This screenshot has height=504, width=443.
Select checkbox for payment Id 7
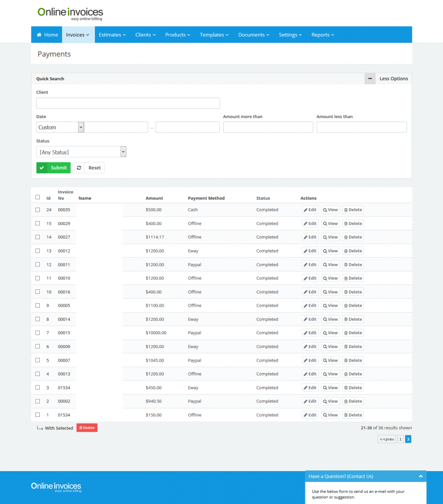click(38, 333)
